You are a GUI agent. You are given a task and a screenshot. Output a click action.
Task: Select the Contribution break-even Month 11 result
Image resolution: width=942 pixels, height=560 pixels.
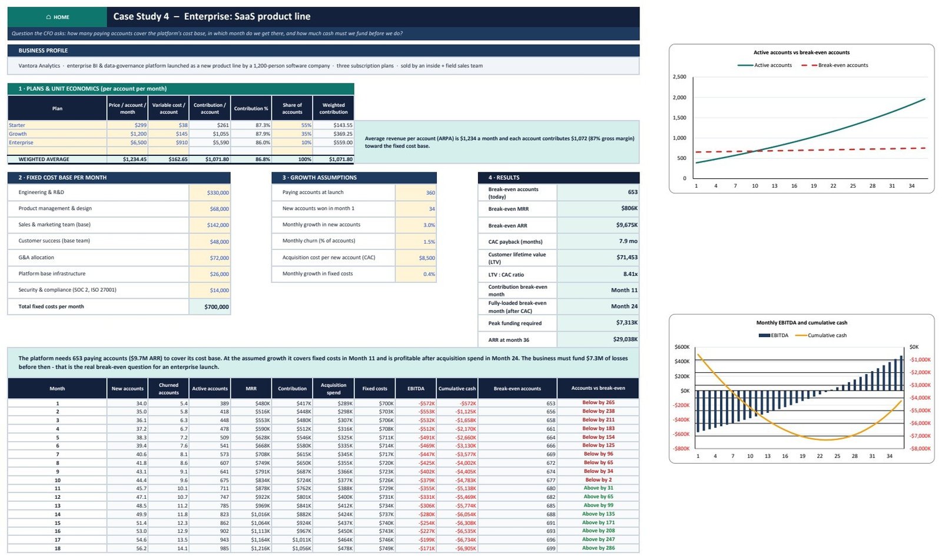click(x=598, y=291)
